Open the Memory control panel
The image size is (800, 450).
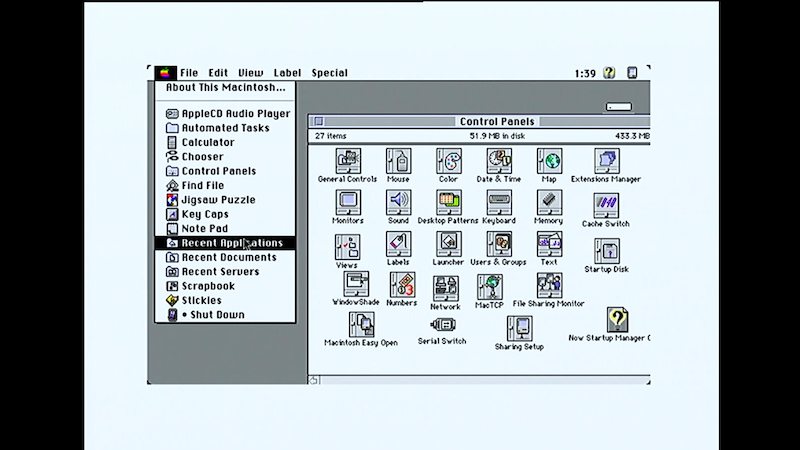[x=549, y=203]
